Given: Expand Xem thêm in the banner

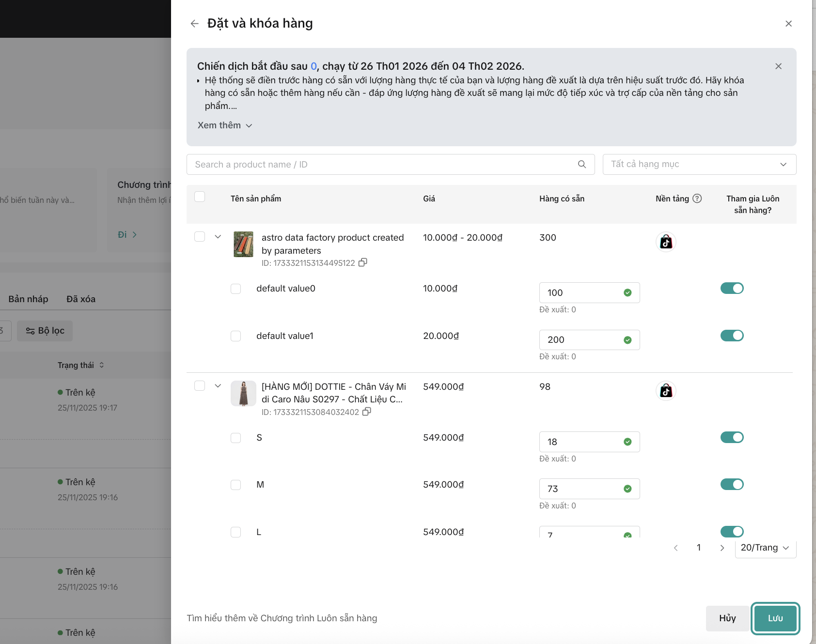Looking at the screenshot, I should pyautogui.click(x=225, y=125).
